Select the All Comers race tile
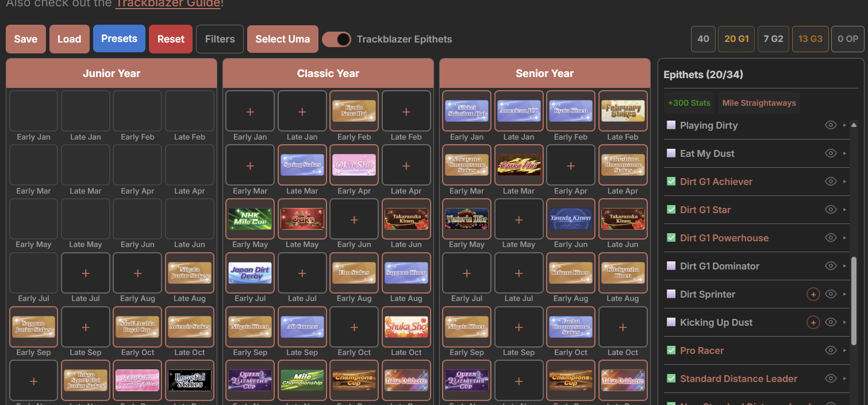Viewport: 868px width, 405px height. click(302, 327)
